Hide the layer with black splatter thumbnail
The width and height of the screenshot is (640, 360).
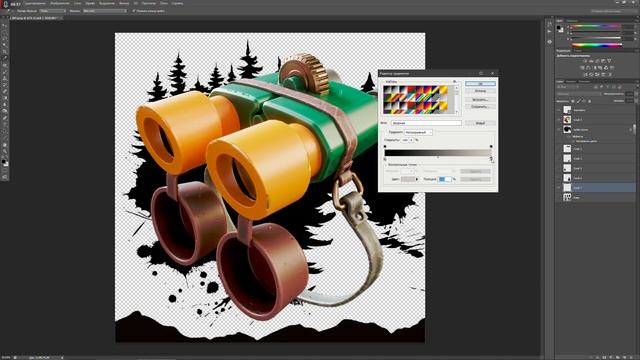coord(558,129)
